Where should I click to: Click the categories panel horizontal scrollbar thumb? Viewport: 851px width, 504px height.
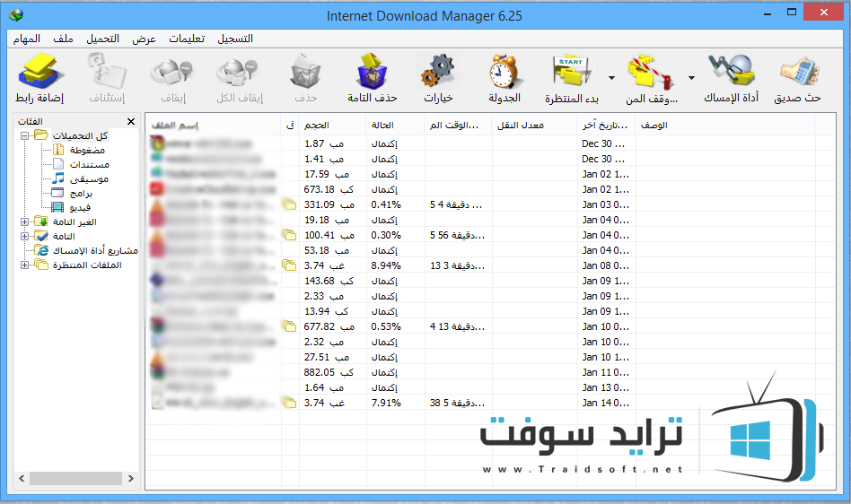click(75, 479)
